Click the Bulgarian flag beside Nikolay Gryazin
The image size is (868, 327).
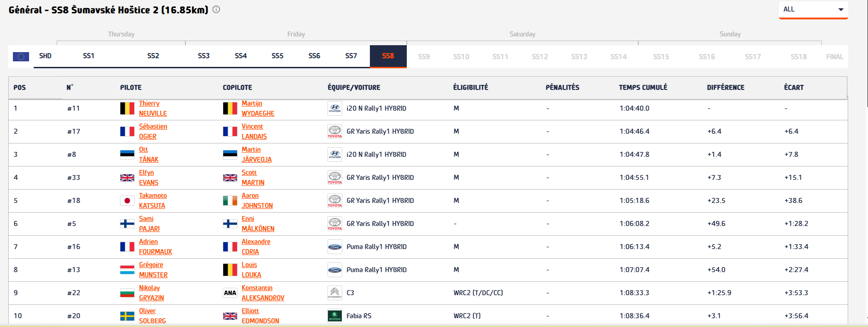(127, 293)
